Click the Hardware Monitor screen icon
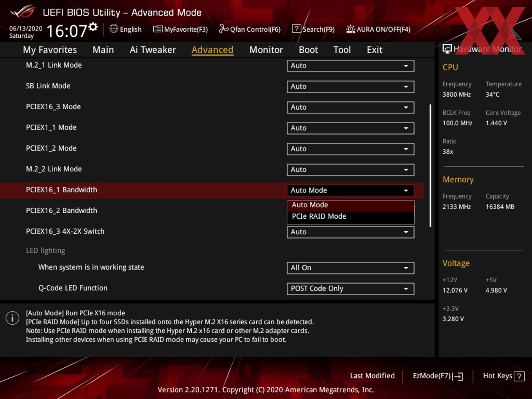532x399 pixels. 447,49
